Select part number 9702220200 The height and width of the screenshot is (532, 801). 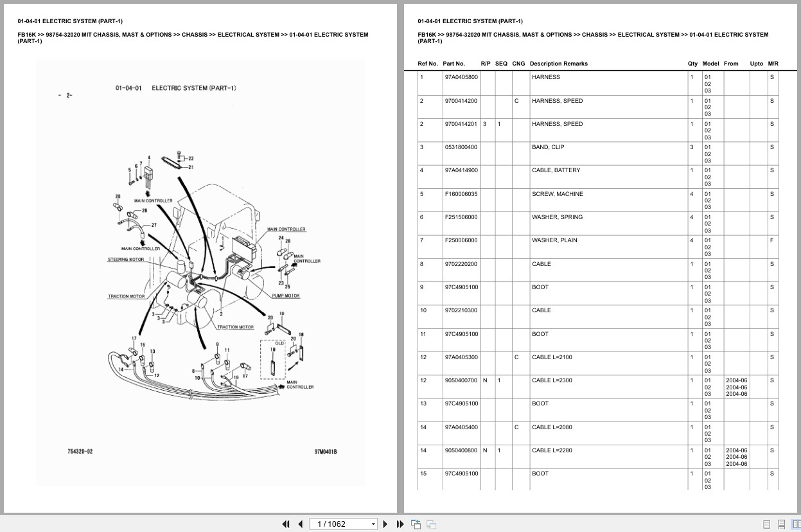(x=461, y=264)
